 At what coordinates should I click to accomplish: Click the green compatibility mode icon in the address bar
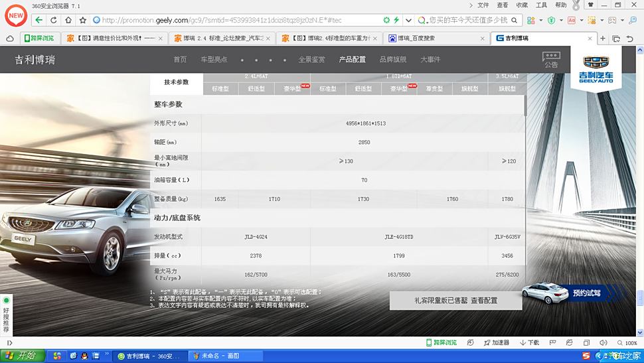tap(386, 20)
